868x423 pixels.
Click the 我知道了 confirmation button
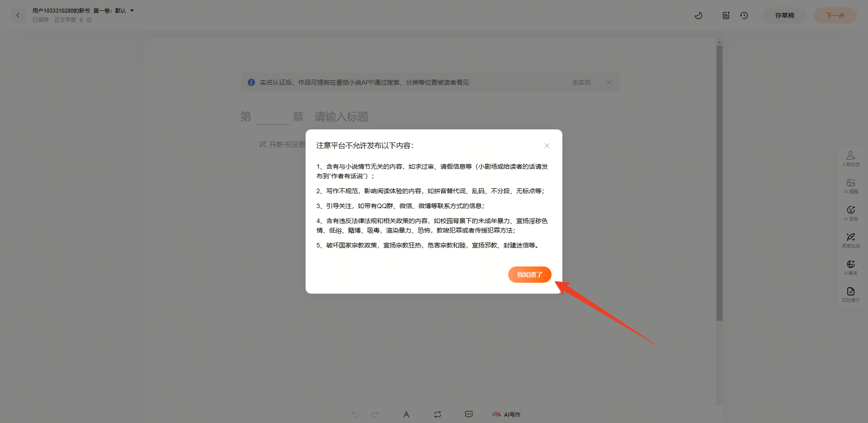(x=529, y=275)
